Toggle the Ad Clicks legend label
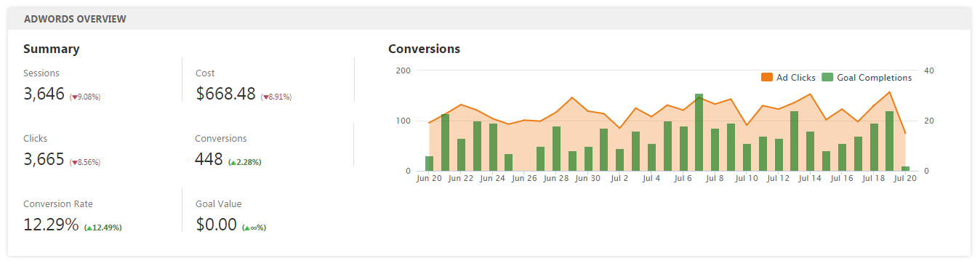Image resolution: width=980 pixels, height=266 pixels. (796, 78)
